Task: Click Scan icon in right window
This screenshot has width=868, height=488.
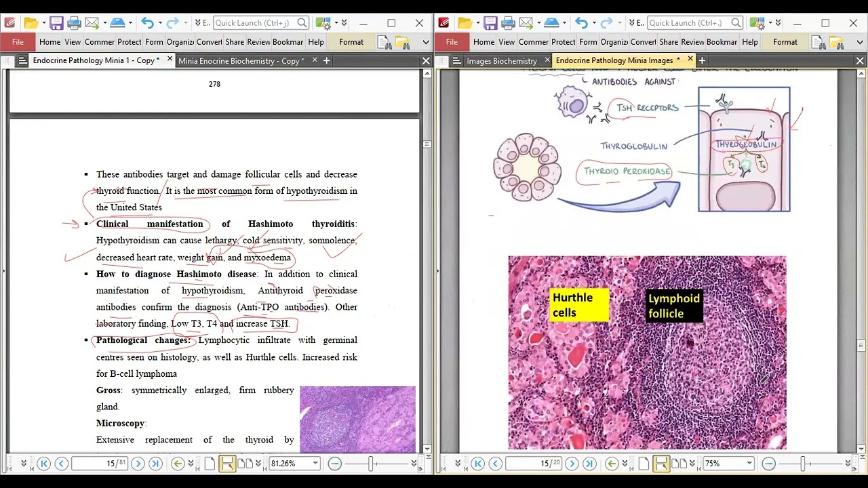Action: coord(551,23)
